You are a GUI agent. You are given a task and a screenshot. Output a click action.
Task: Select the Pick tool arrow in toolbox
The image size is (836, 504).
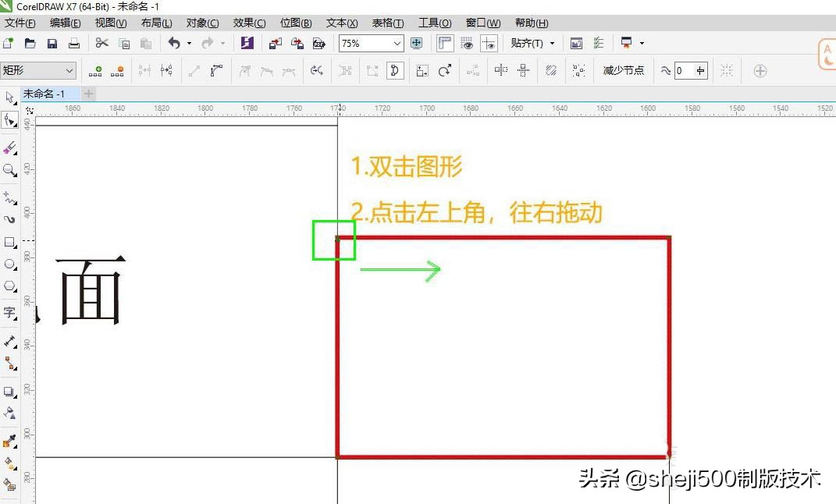click(9, 98)
